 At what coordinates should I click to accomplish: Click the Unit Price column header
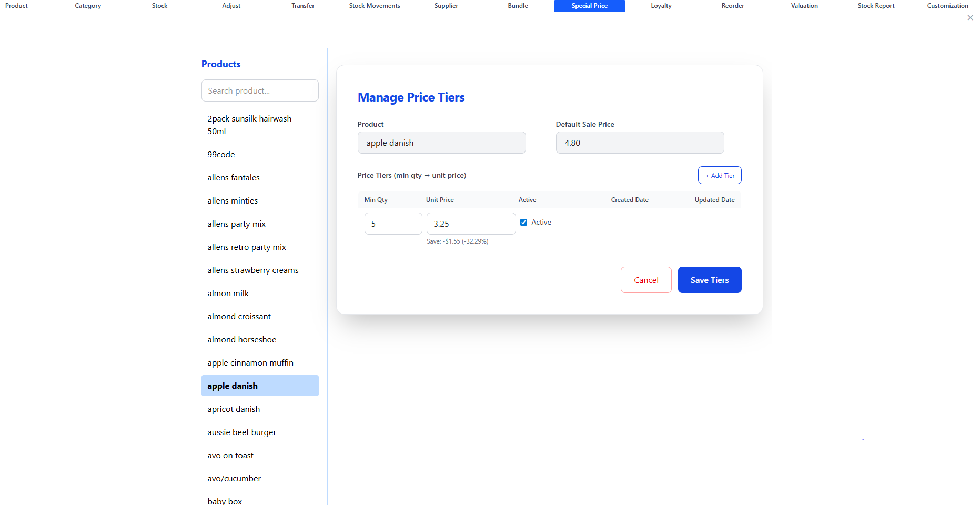point(440,200)
